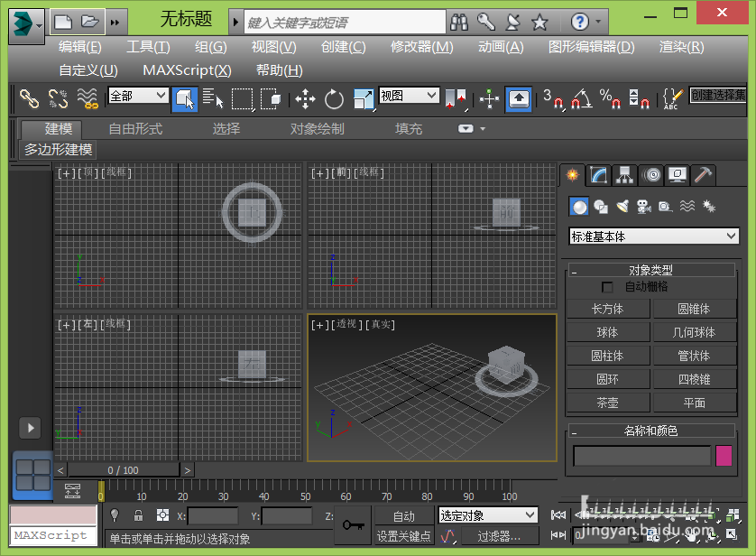The height and width of the screenshot is (556, 756).
Task: Click the object name input field
Action: pos(642,456)
